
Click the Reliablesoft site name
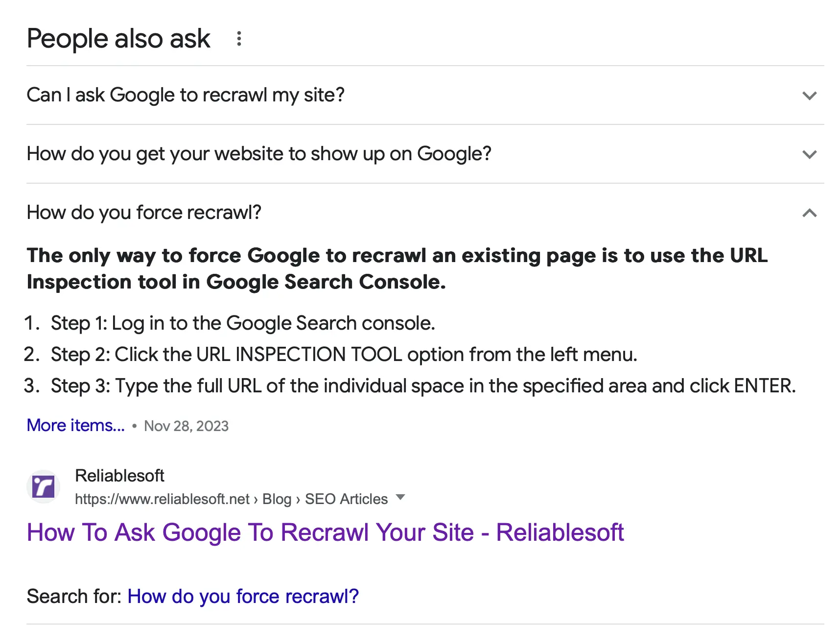[119, 476]
